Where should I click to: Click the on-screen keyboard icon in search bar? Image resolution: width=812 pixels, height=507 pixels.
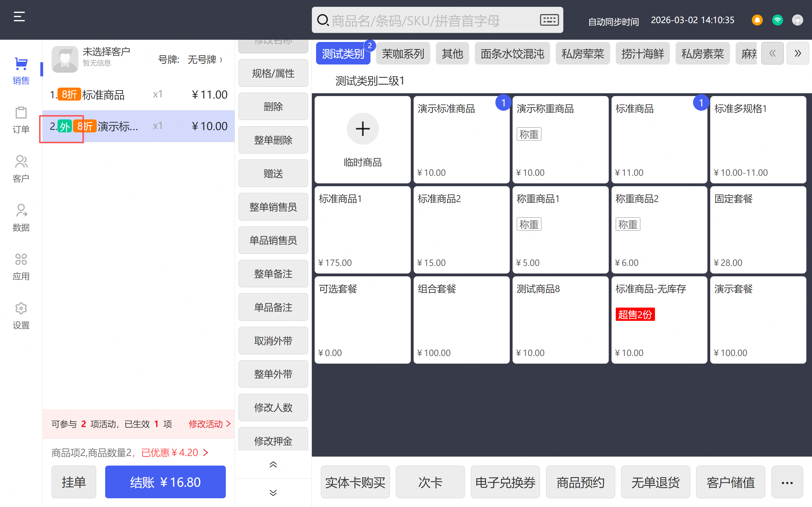click(549, 20)
